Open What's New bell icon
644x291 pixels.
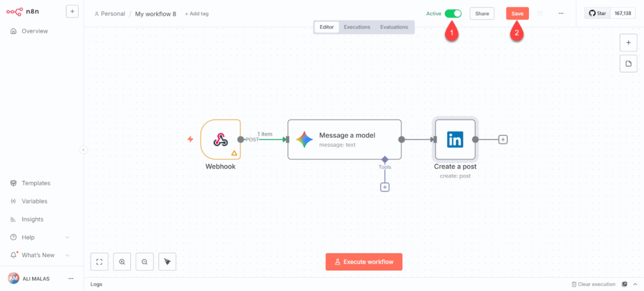pos(14,255)
